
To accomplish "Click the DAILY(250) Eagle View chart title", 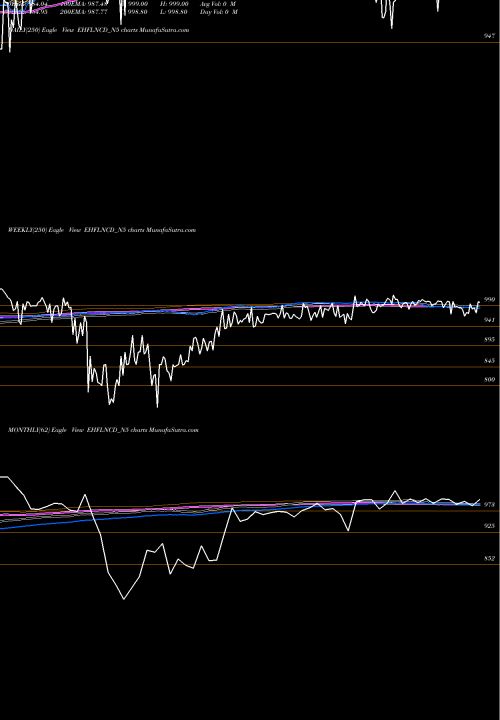I will [x=99, y=30].
